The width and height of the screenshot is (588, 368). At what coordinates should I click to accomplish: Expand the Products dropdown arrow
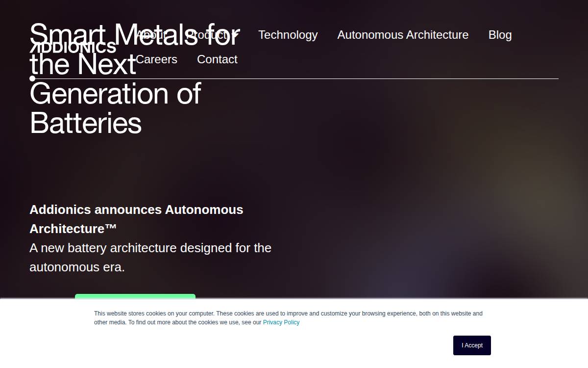235,35
